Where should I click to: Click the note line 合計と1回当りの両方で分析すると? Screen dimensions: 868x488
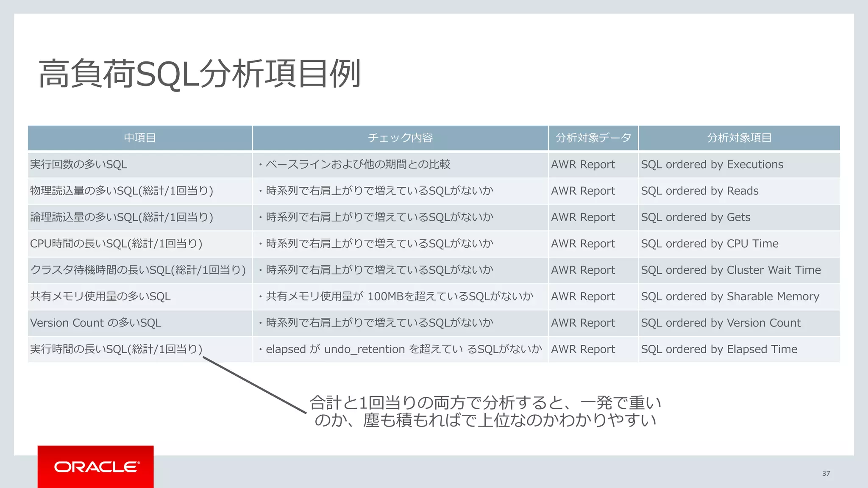[x=485, y=402]
